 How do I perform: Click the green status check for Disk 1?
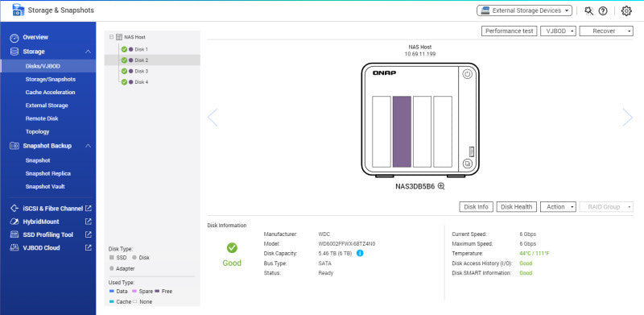point(124,49)
